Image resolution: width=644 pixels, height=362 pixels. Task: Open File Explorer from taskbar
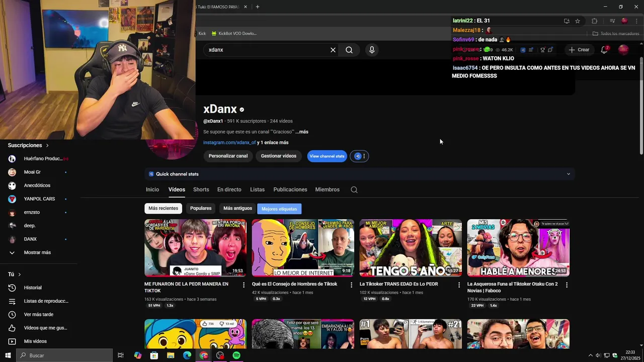pyautogui.click(x=171, y=355)
